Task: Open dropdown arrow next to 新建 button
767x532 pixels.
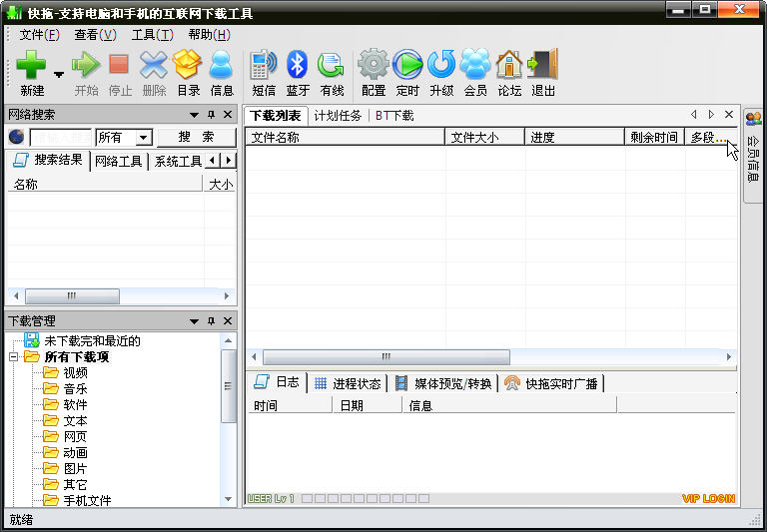Action: pos(59,74)
